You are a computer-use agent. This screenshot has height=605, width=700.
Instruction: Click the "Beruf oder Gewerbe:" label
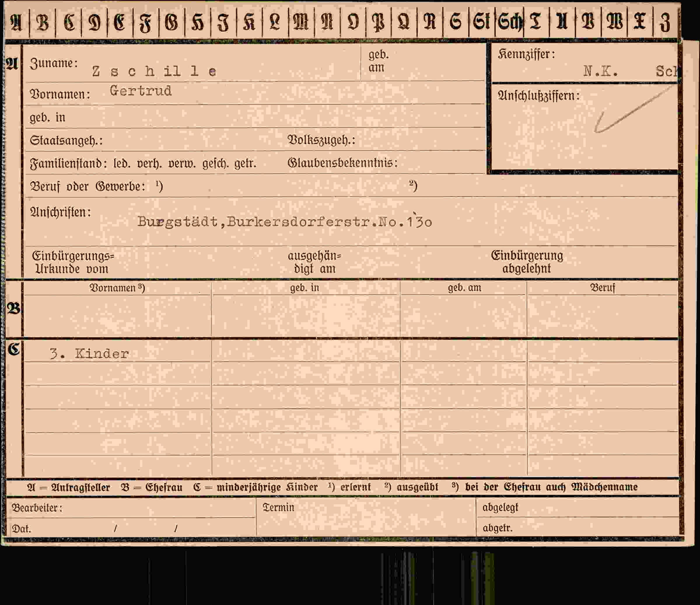[88, 186]
